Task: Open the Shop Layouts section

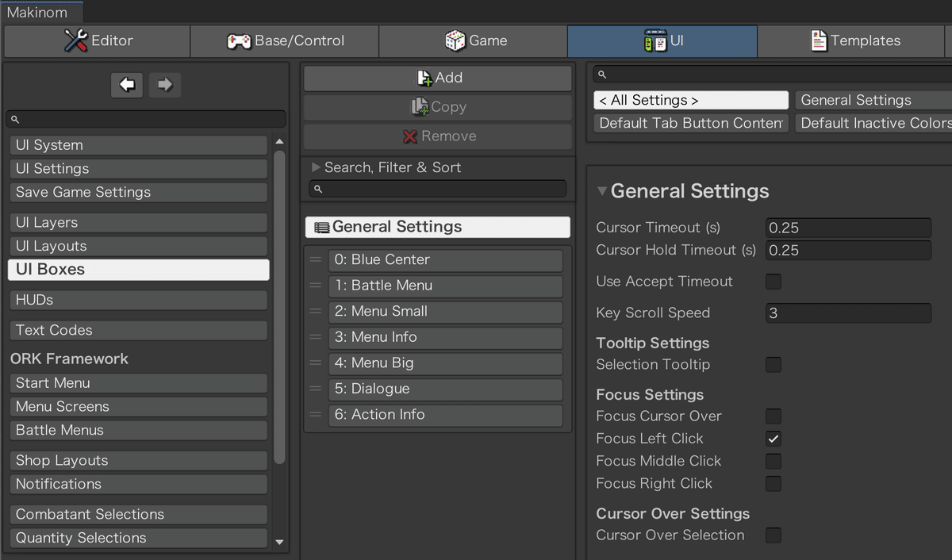Action: [x=139, y=461]
